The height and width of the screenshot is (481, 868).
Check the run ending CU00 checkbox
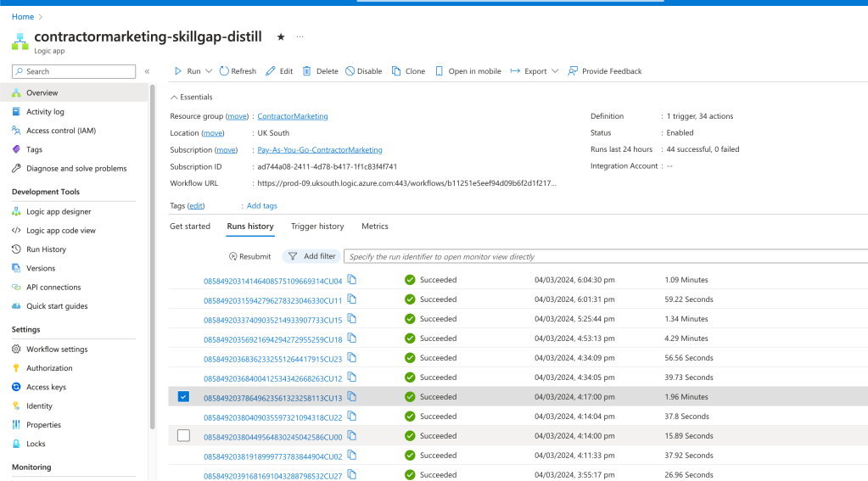184,435
